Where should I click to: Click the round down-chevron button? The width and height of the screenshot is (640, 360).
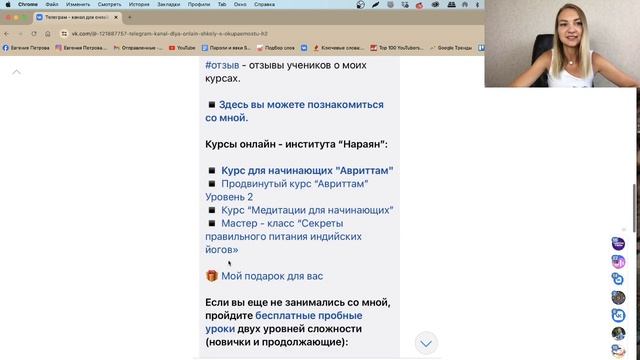click(x=426, y=343)
